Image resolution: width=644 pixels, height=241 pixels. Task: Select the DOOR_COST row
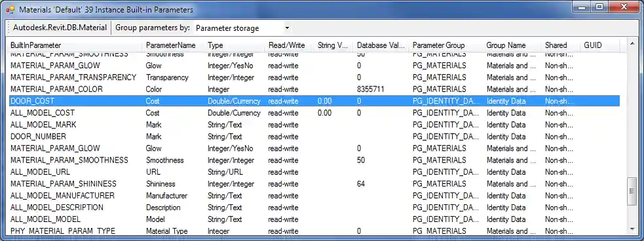coord(314,101)
